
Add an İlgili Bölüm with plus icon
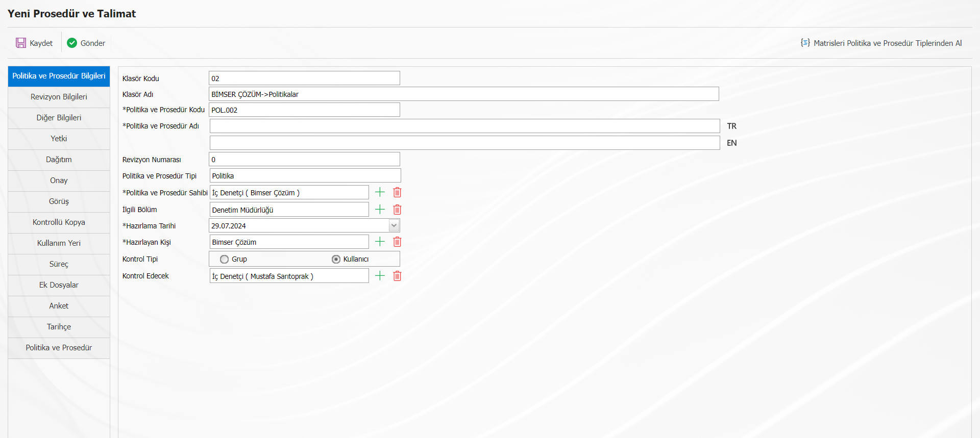(380, 210)
